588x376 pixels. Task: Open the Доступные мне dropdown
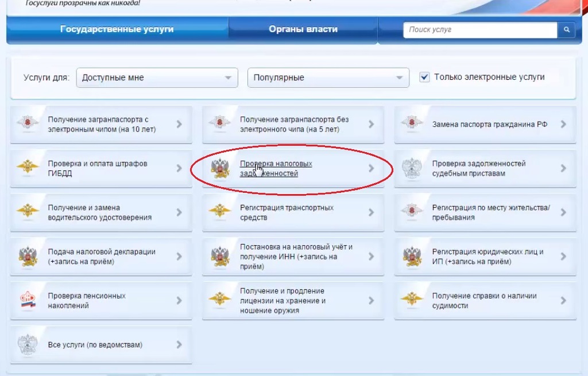157,77
